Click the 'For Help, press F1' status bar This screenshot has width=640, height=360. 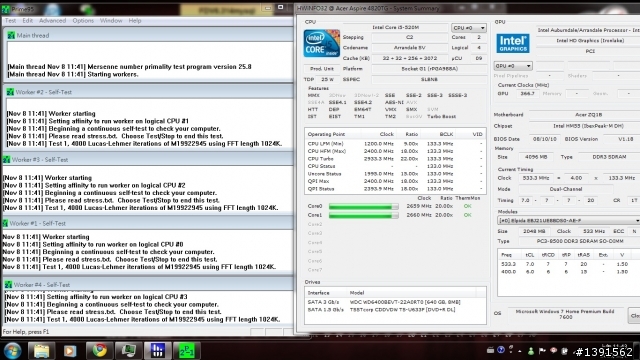tap(25, 332)
